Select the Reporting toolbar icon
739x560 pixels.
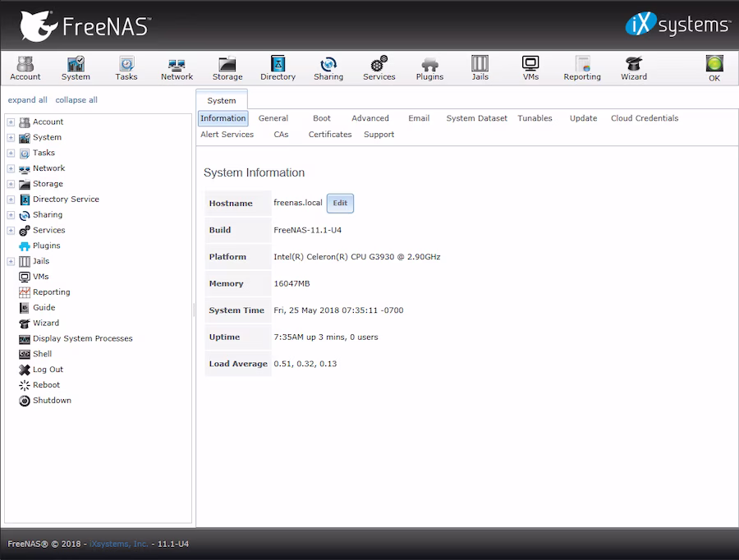point(582,68)
